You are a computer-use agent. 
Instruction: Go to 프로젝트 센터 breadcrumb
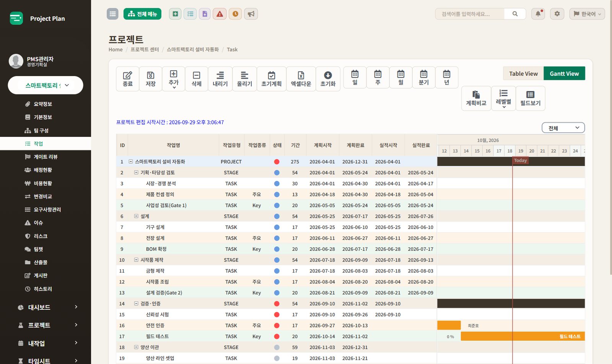pyautogui.click(x=145, y=49)
